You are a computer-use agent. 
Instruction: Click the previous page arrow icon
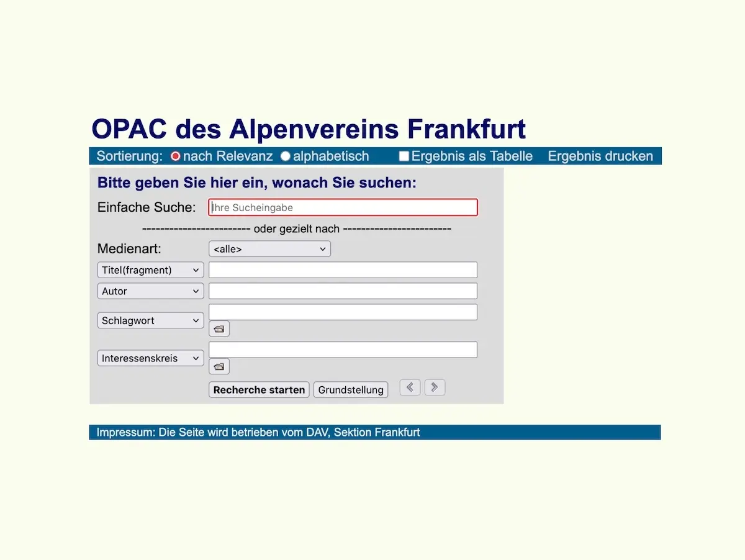(410, 388)
